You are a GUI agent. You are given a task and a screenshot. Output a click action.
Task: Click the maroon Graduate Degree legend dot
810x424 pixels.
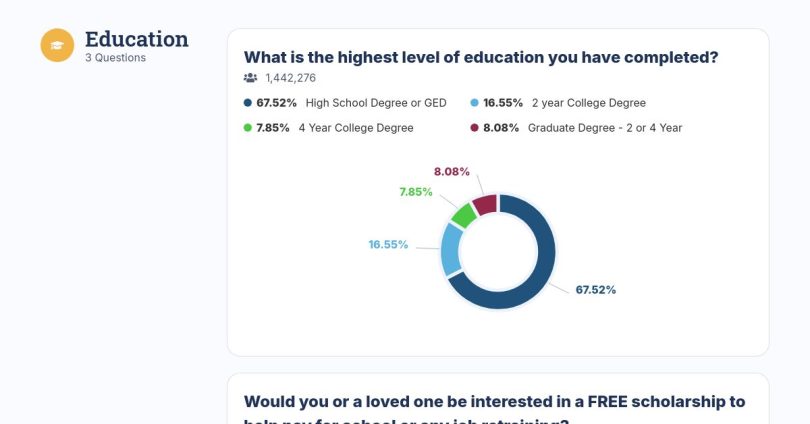[474, 128]
